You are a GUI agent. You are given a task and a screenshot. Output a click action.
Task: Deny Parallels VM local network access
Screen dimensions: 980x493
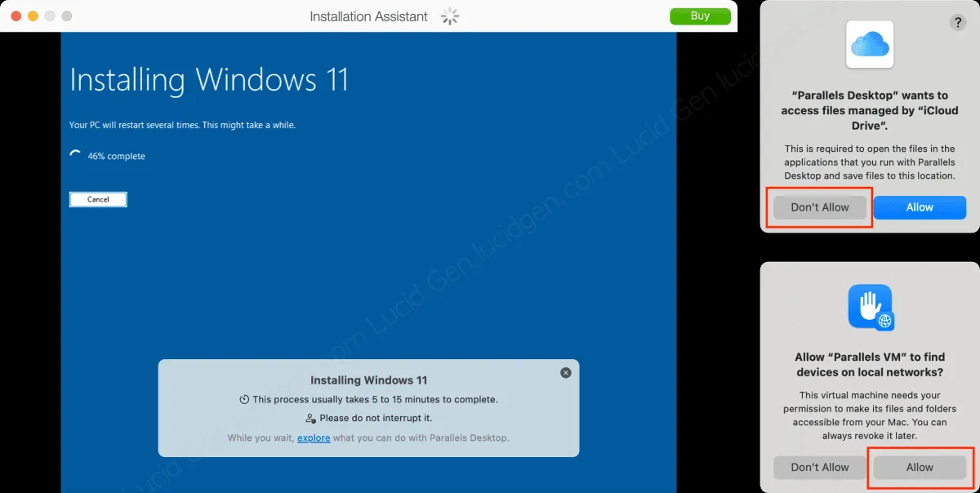tap(820, 467)
